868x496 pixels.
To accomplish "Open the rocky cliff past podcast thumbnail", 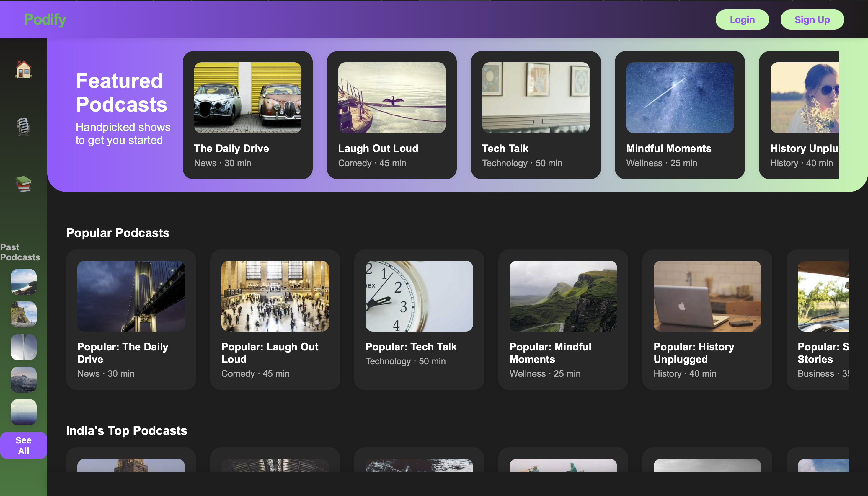I will [24, 314].
